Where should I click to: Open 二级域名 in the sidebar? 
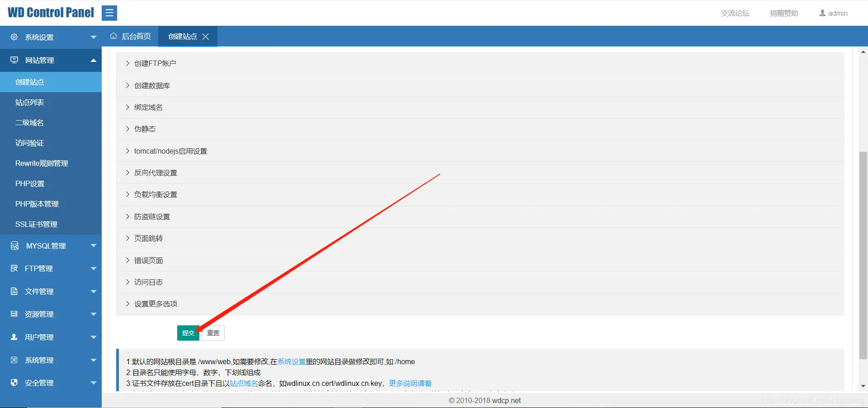point(51,122)
